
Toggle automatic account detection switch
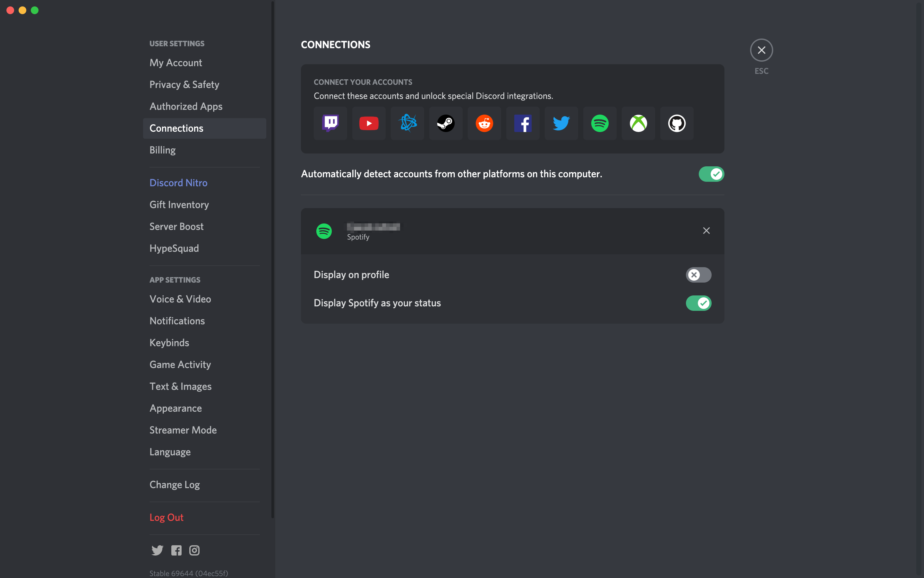(x=711, y=174)
